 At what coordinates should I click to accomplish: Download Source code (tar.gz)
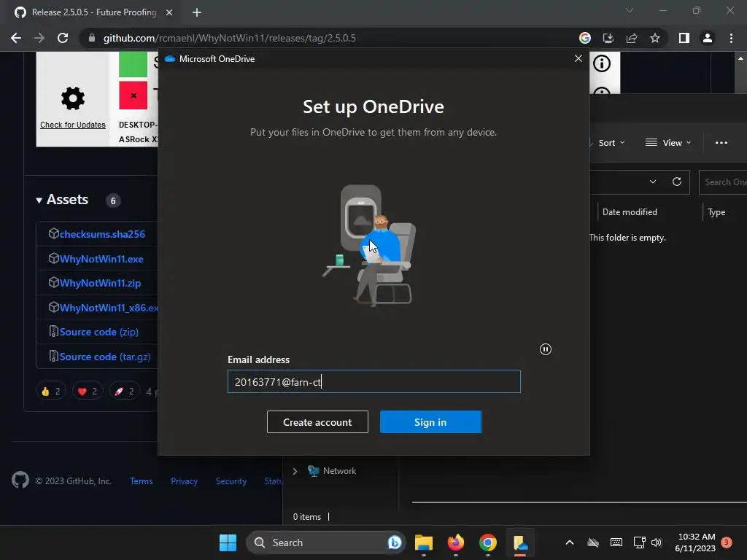(105, 357)
